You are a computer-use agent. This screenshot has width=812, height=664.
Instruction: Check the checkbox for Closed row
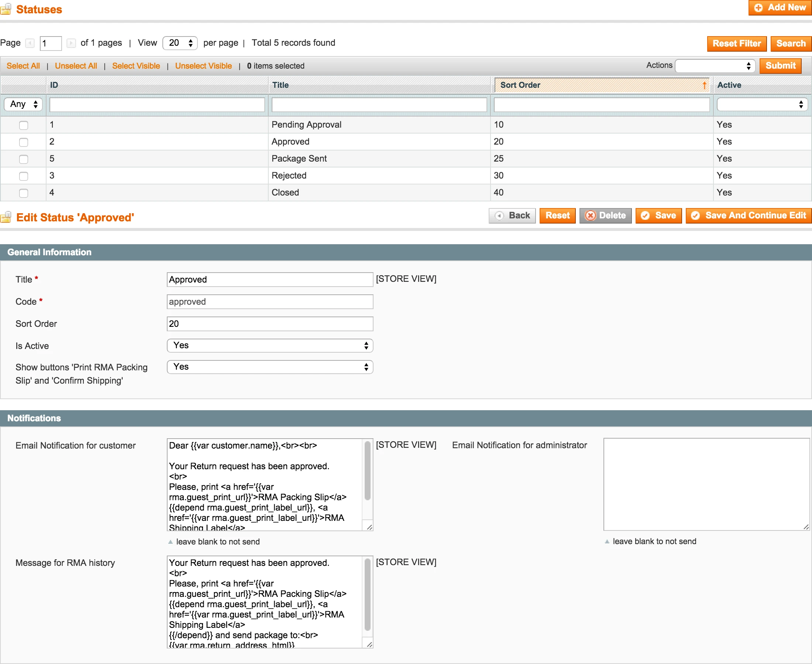click(x=23, y=193)
